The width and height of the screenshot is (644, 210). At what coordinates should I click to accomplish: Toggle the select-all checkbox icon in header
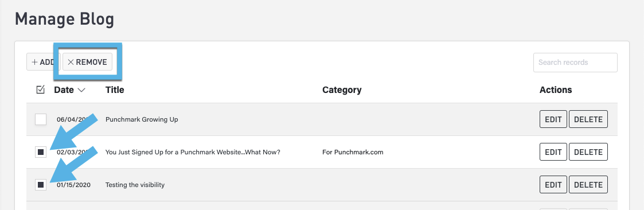pos(40,90)
